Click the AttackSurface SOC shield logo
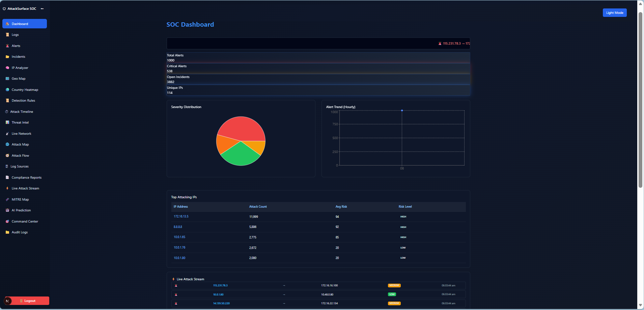The height and width of the screenshot is (310, 644). [4, 9]
